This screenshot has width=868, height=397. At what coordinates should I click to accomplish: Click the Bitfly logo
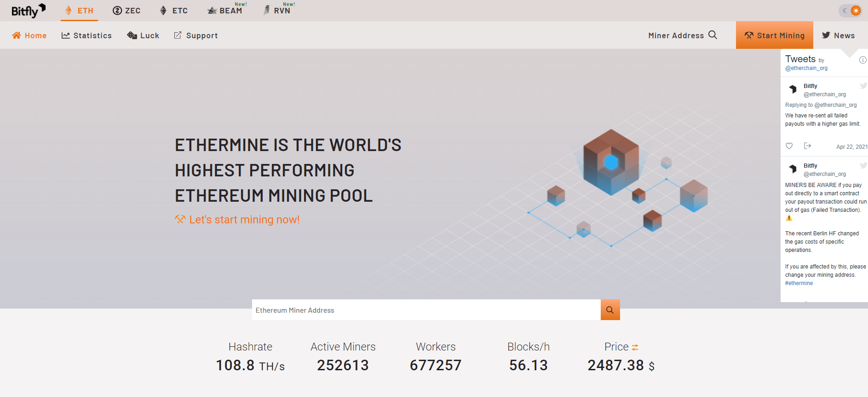(x=29, y=11)
